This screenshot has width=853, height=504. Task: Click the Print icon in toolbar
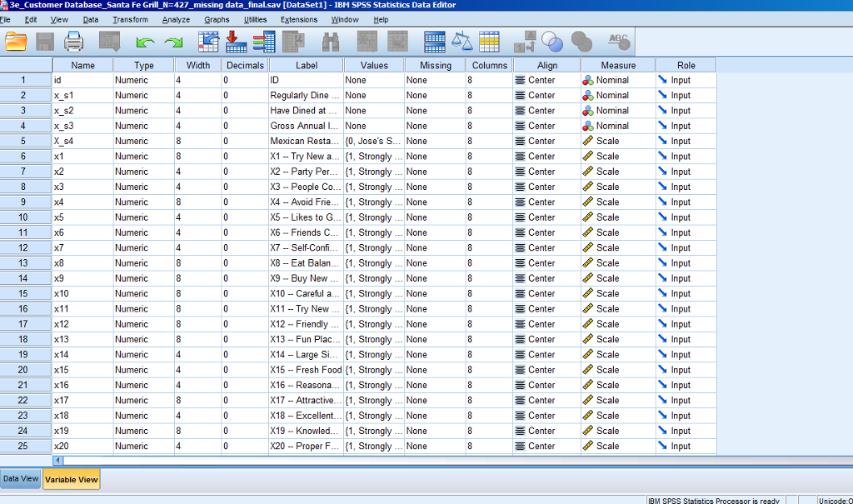(73, 42)
